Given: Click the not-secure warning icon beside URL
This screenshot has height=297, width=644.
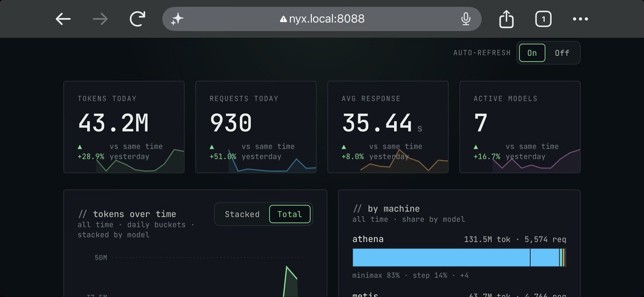Looking at the screenshot, I should point(283,19).
